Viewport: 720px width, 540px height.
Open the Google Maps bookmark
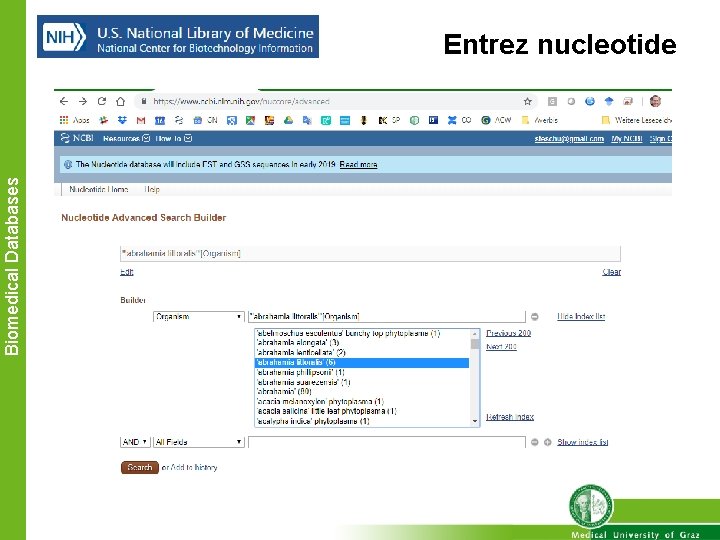[250, 120]
